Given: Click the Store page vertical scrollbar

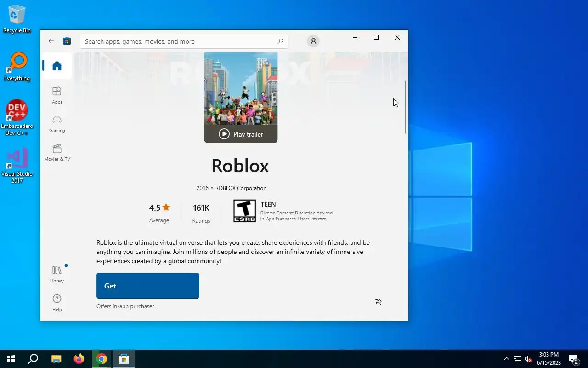Looking at the screenshot, I should click(405, 107).
